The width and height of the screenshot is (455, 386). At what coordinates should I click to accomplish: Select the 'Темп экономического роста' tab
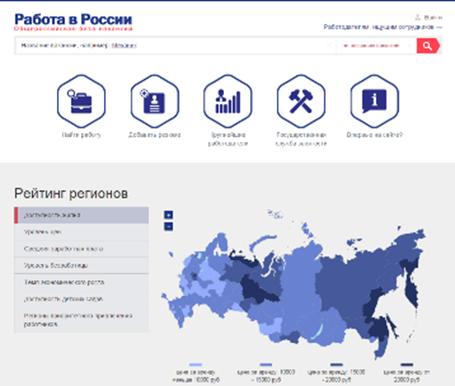pyautogui.click(x=81, y=282)
